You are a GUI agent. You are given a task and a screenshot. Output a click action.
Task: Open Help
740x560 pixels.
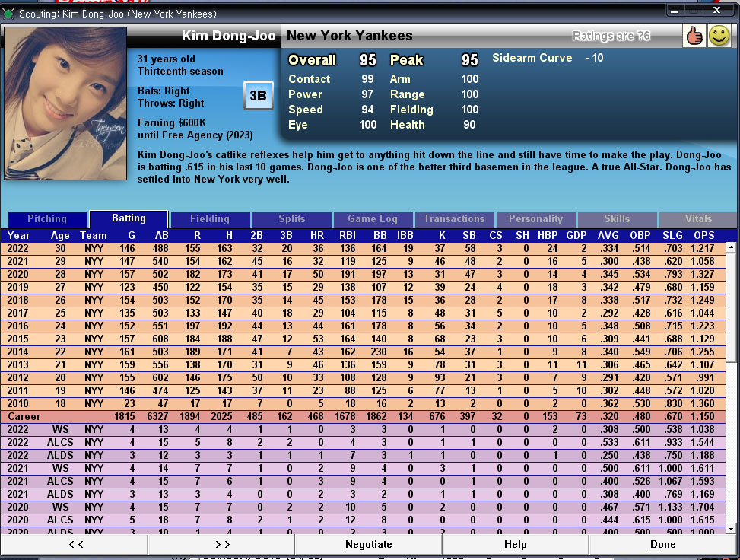click(x=516, y=545)
